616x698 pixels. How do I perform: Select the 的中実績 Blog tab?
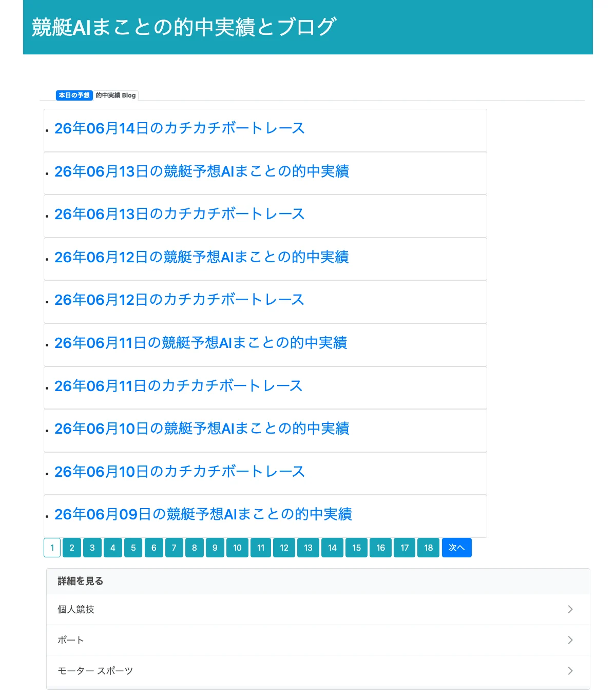(x=115, y=95)
